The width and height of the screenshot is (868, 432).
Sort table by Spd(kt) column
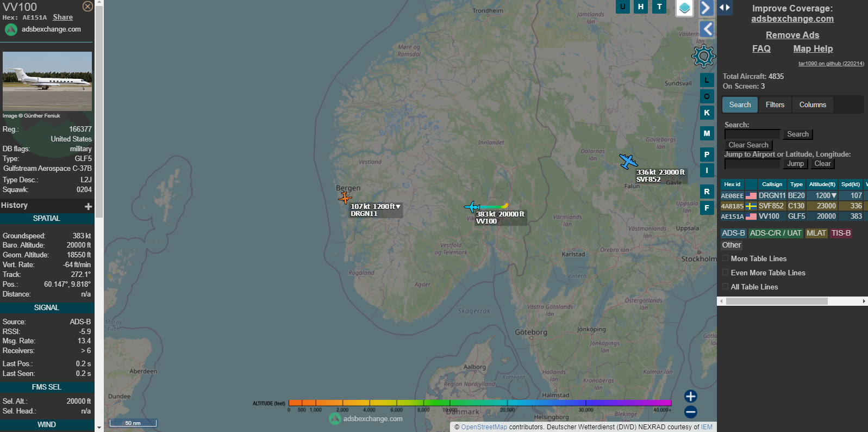(x=851, y=184)
